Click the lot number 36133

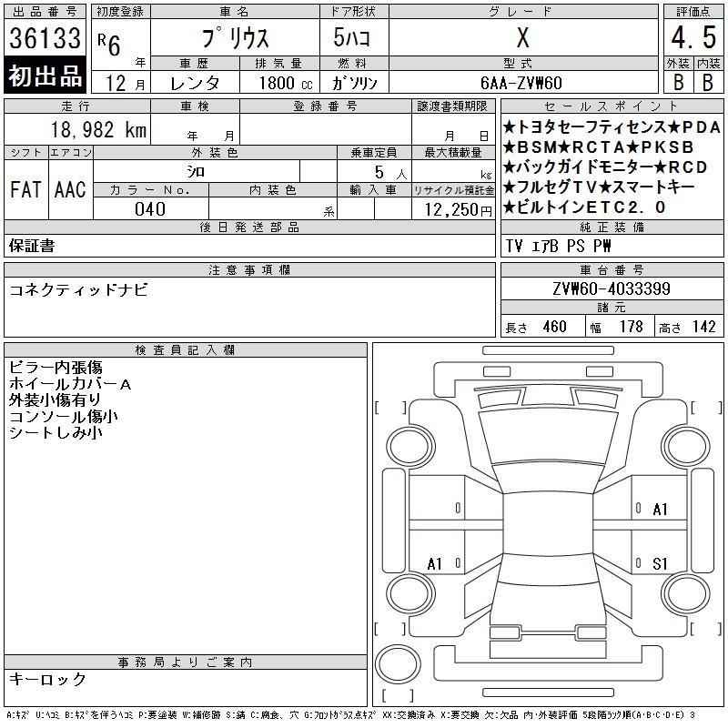point(45,38)
